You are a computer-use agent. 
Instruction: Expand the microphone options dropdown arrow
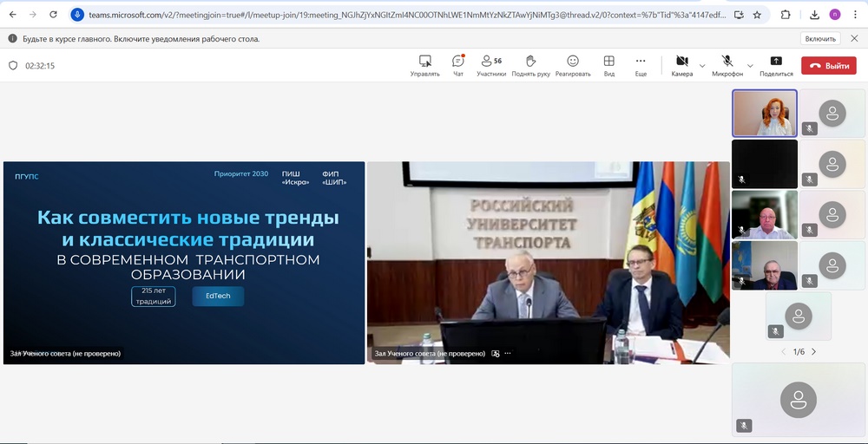click(750, 65)
